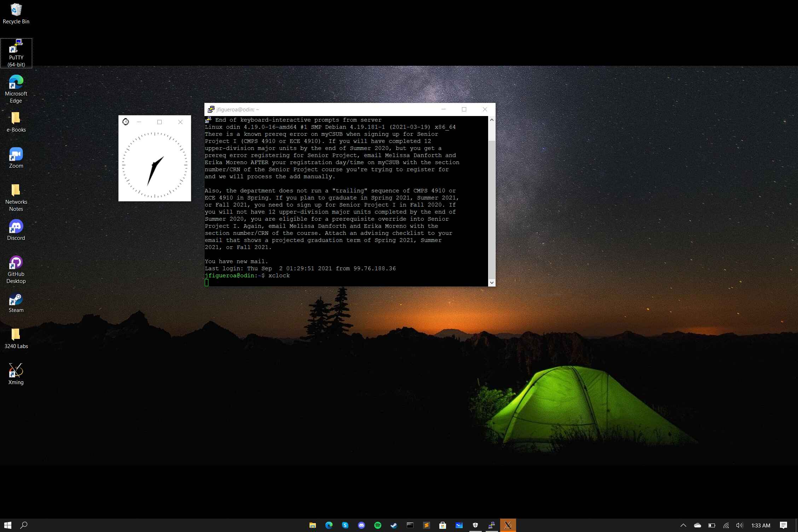Switch to Xming X icon in the taskbar
Viewport: 798px width, 532px height.
(x=508, y=525)
